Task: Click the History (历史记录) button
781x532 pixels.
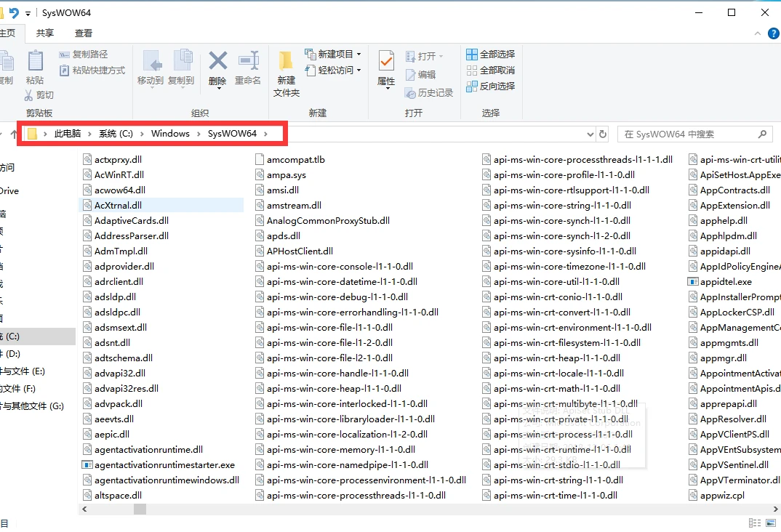Action: (x=429, y=92)
